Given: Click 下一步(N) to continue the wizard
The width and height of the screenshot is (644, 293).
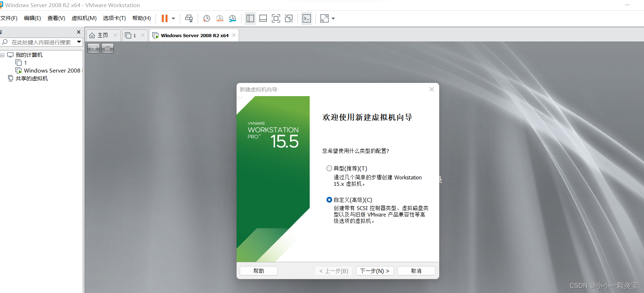Looking at the screenshot, I should 375,271.
